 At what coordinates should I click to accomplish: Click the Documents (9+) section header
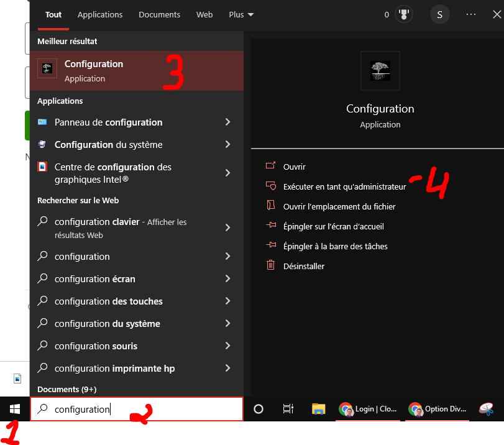pos(67,389)
